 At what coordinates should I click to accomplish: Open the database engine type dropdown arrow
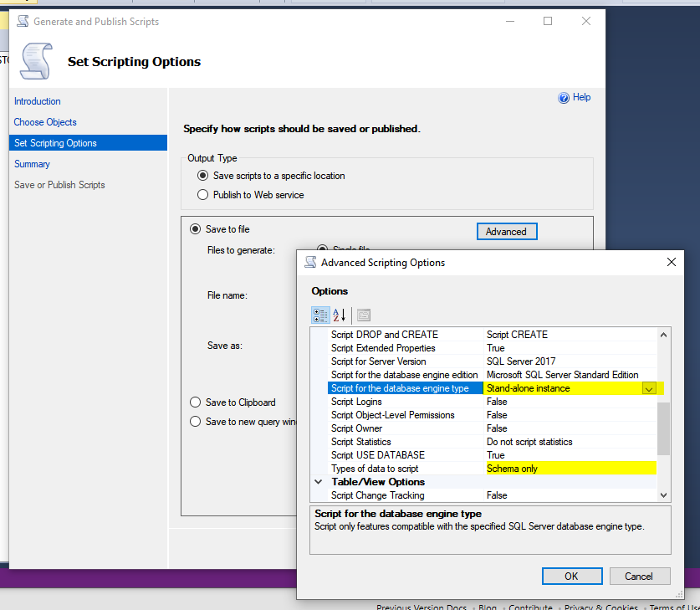[648, 388]
